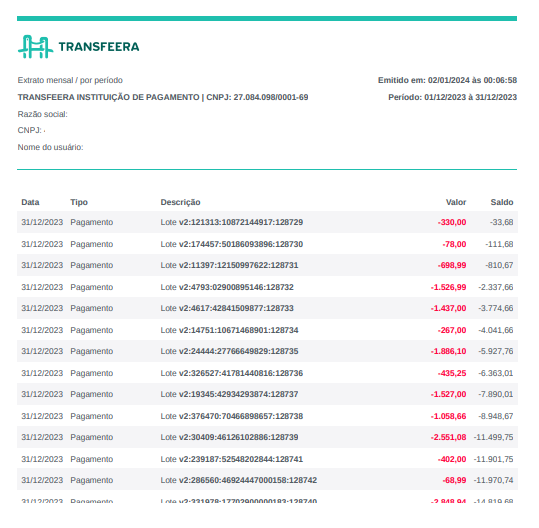Click the Valor column header
This screenshot has height=528, width=539.
[x=456, y=202]
